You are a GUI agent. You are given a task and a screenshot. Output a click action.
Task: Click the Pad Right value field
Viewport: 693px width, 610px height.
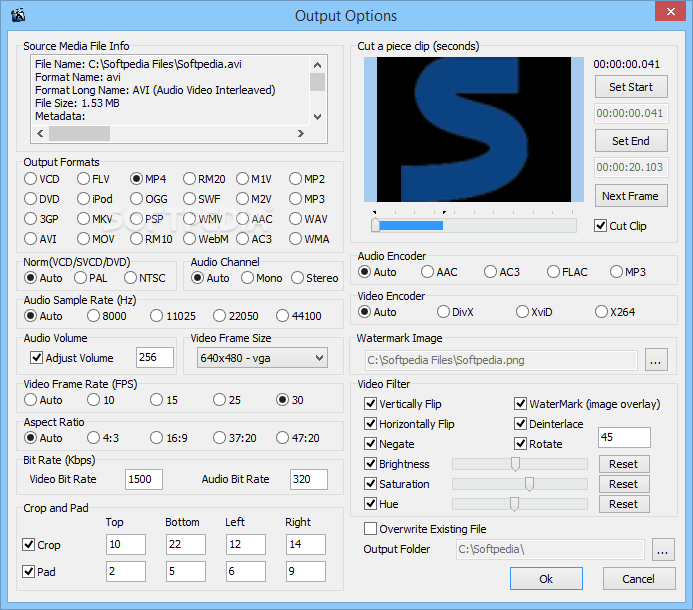pyautogui.click(x=306, y=571)
